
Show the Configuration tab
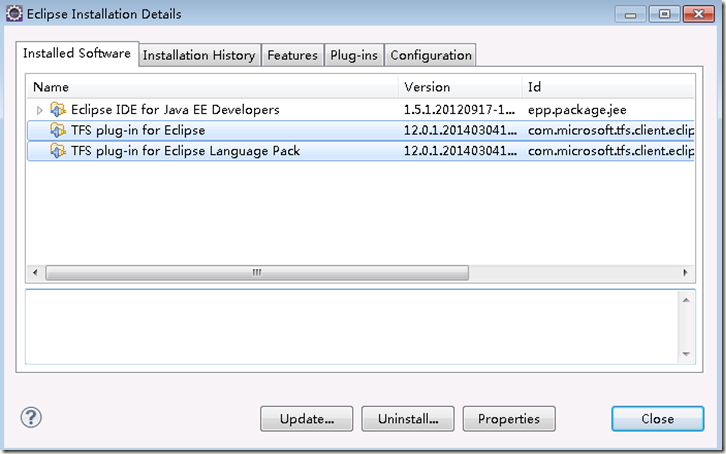431,56
